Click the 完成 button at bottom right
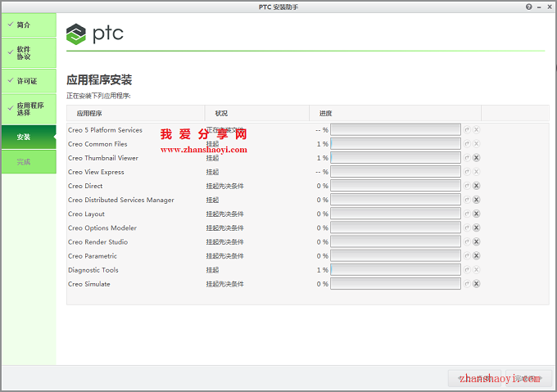 [528, 378]
